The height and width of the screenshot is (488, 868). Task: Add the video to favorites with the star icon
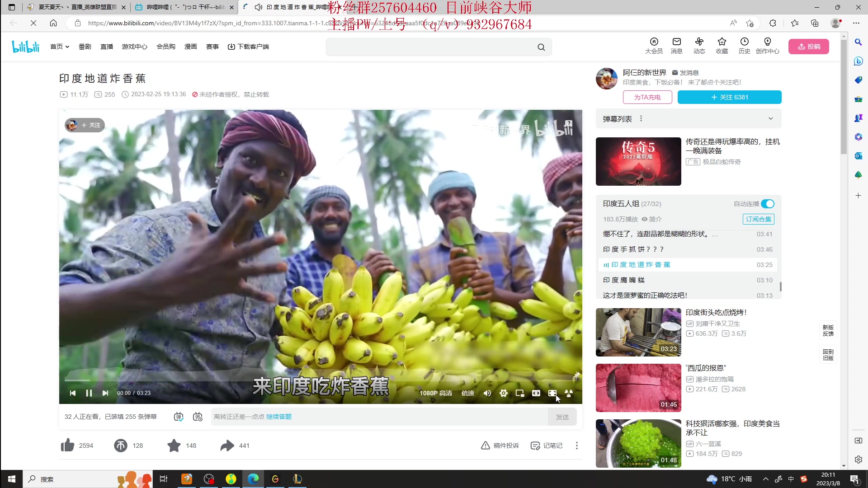174,446
